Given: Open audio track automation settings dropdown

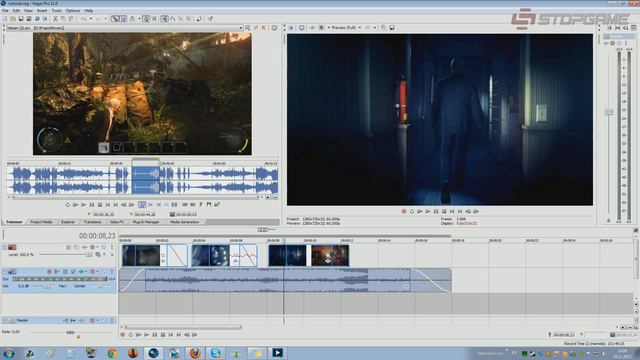Looking at the screenshot, I should point(98,271).
